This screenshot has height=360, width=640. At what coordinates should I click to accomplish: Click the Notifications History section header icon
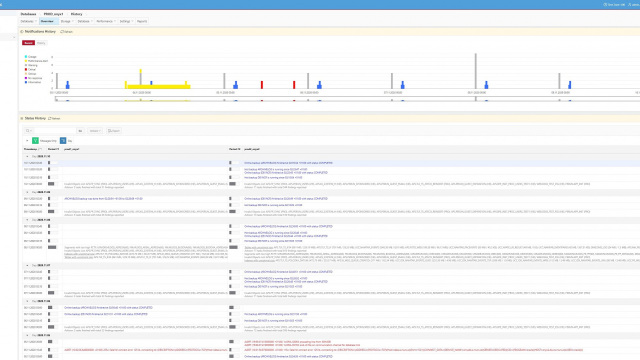pyautogui.click(x=22, y=31)
